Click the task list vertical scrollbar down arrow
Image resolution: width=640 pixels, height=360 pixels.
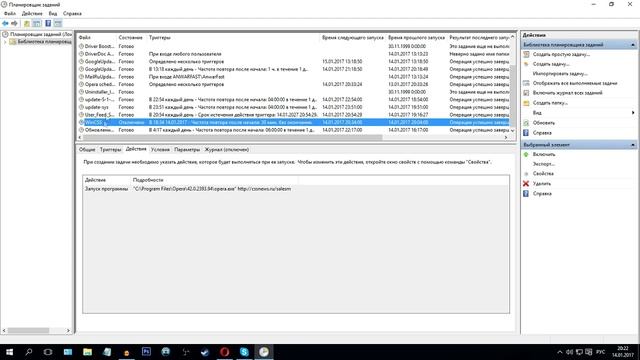point(513,130)
